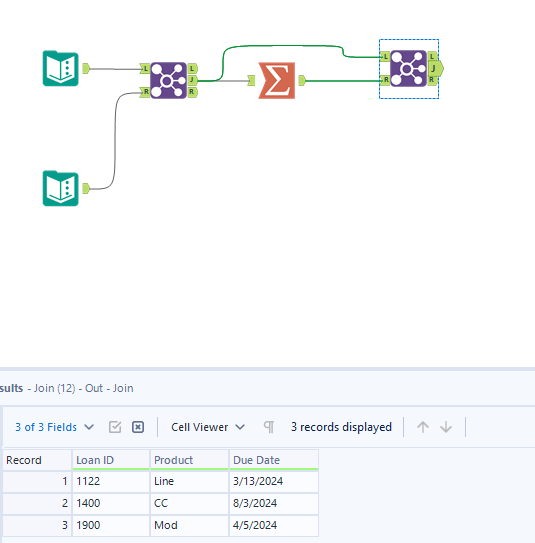This screenshot has height=543, width=535.
Task: Select the Due Date cell 8/3/2024
Action: click(x=274, y=503)
